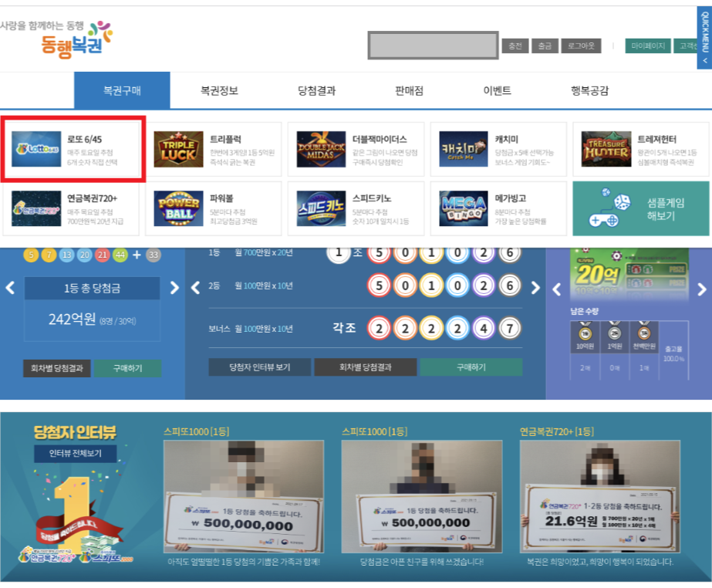Open the 판매점 menu tab
This screenshot has height=588, width=712.
tap(409, 90)
